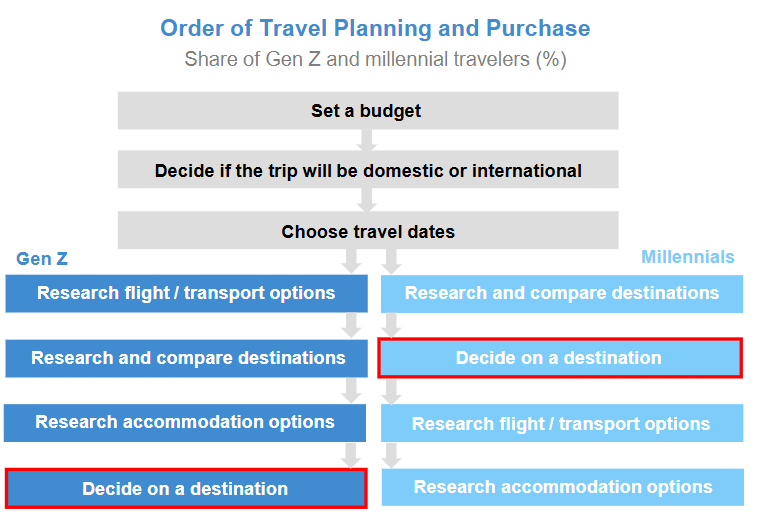The image size is (757, 522).
Task: Select the domestic or international decision box
Action: 367,171
